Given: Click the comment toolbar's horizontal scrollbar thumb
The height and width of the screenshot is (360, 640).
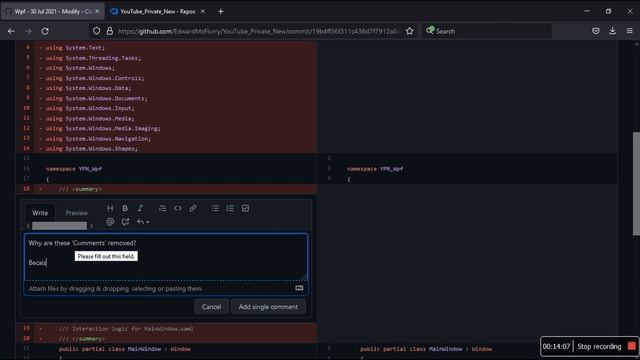Looking at the screenshot, I should [x=60, y=226].
